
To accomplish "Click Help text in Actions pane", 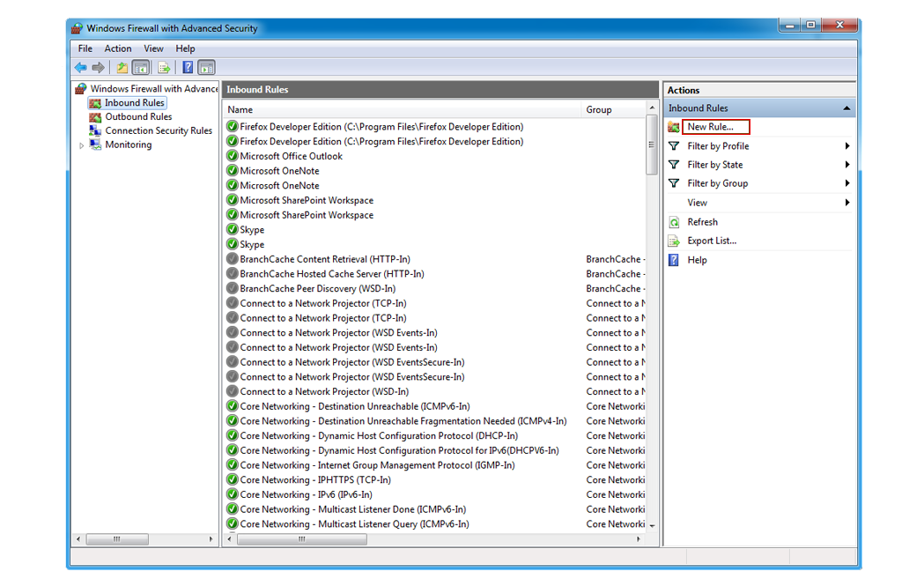I will click(697, 260).
